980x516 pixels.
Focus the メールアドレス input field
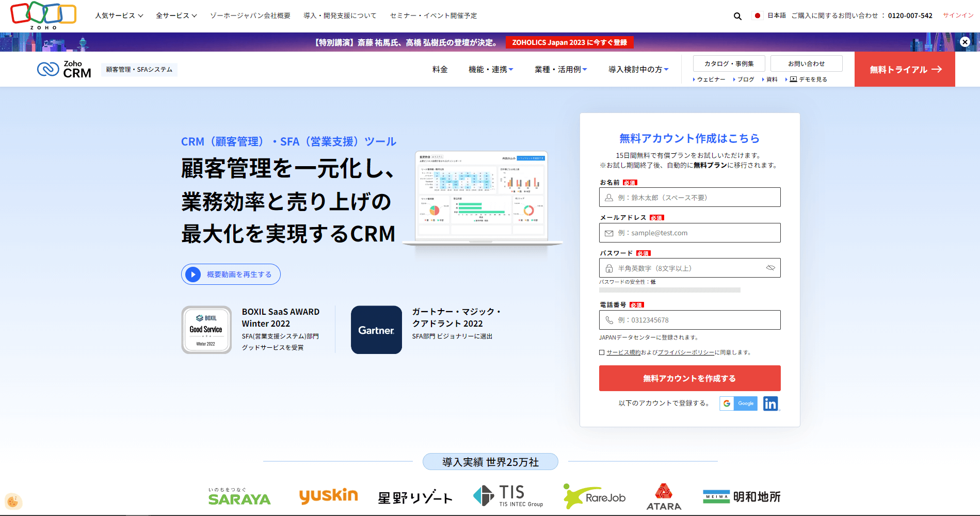click(689, 233)
